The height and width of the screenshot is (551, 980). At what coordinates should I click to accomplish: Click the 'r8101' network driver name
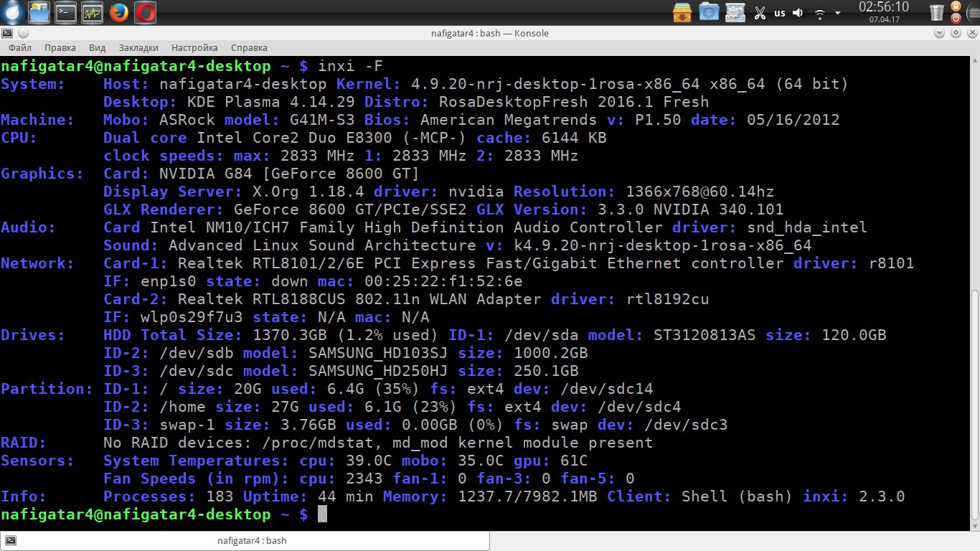(x=891, y=263)
